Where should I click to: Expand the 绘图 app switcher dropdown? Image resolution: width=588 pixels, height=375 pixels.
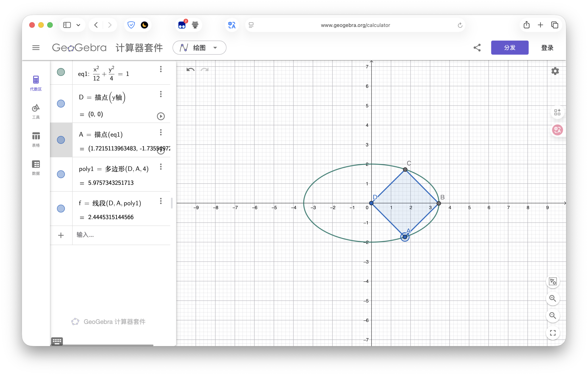(199, 48)
